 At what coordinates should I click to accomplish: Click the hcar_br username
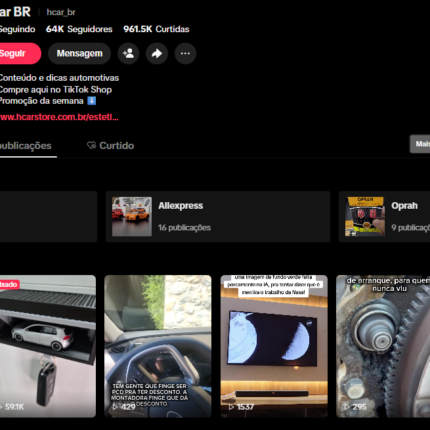(x=61, y=12)
